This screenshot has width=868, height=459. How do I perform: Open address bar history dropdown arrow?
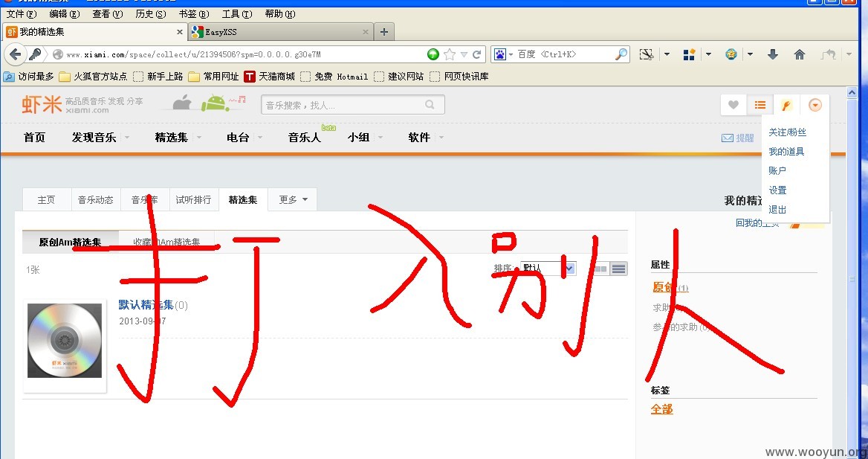point(464,54)
